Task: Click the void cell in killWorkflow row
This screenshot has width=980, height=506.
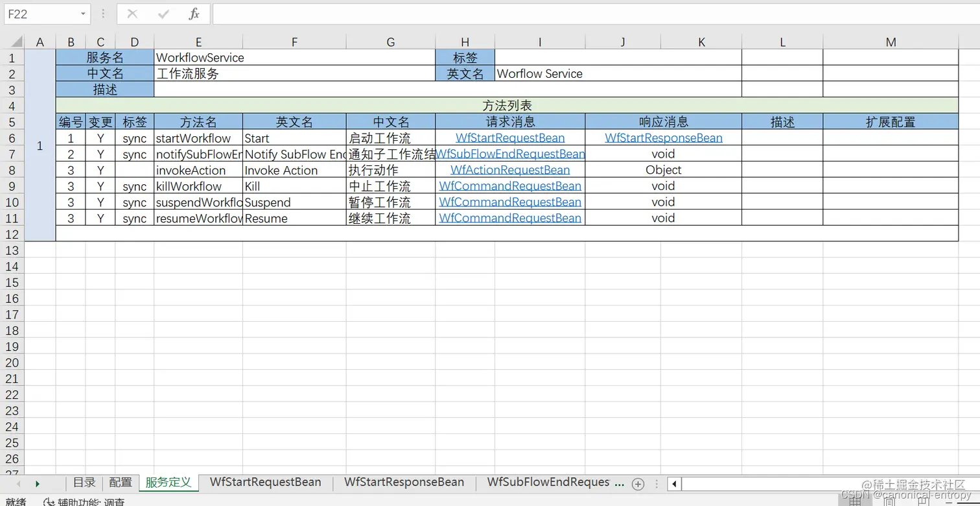Action: click(664, 186)
